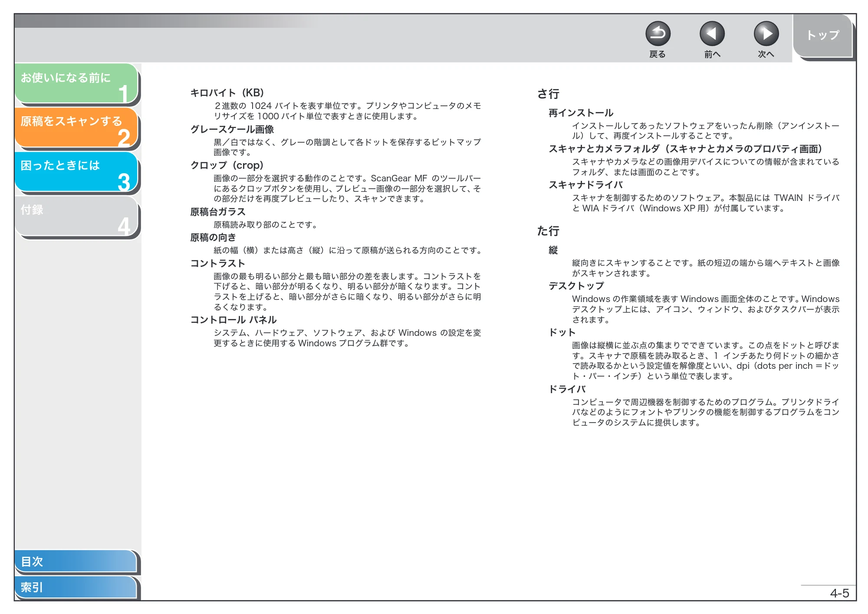This screenshot has width=868, height=614.
Task: Open chapter 3 困ったときには tab
Action: coord(76,171)
